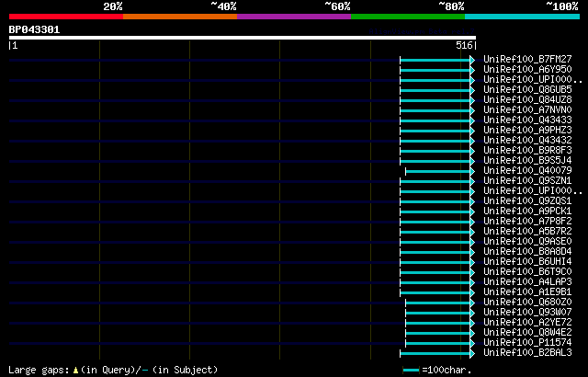Viewport: 588px width, 377px height.
Task: Open hit UniRef100_A7NVN0
Action: 527,110
